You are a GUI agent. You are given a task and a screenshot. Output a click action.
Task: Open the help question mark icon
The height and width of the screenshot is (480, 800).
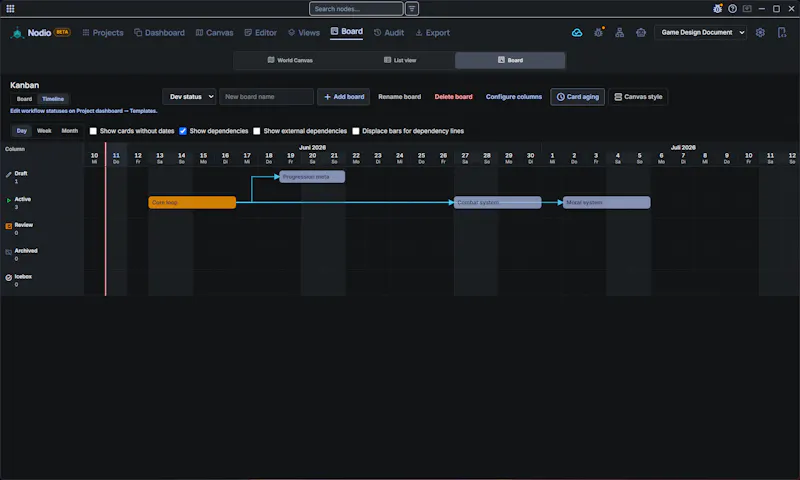tap(732, 9)
